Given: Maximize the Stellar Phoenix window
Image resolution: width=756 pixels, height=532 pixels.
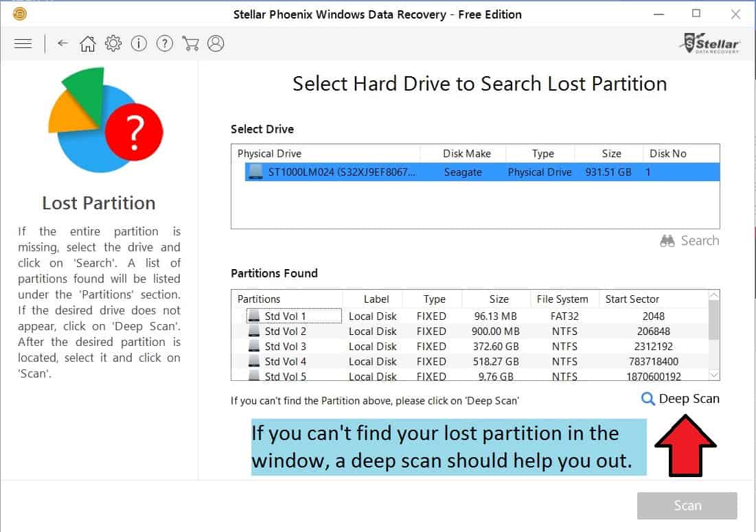Looking at the screenshot, I should click(696, 14).
